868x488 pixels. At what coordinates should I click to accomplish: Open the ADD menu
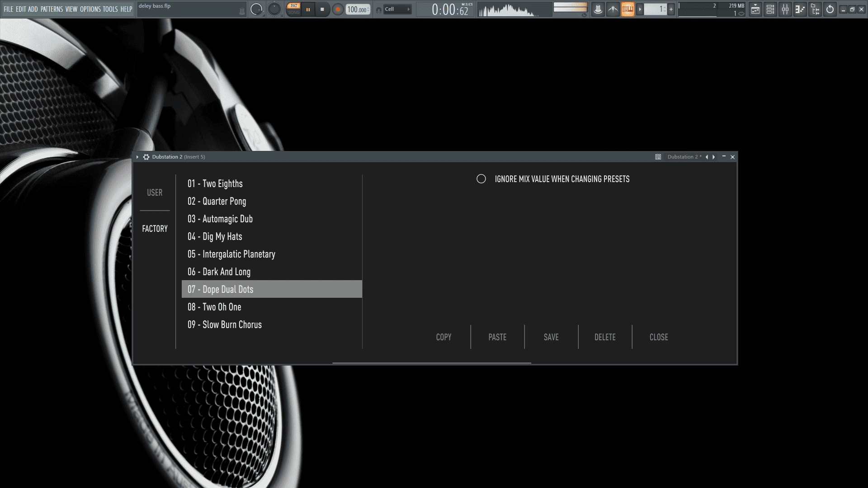[x=33, y=9]
